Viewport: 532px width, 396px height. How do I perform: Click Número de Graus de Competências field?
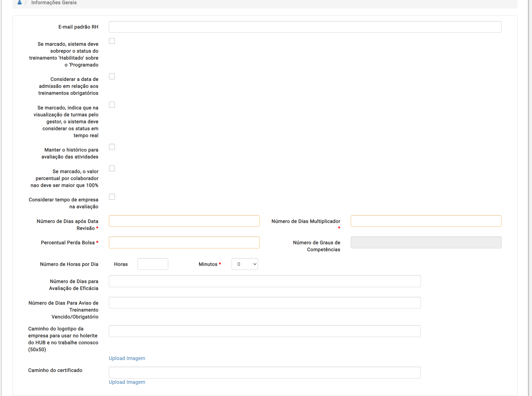tap(426, 243)
